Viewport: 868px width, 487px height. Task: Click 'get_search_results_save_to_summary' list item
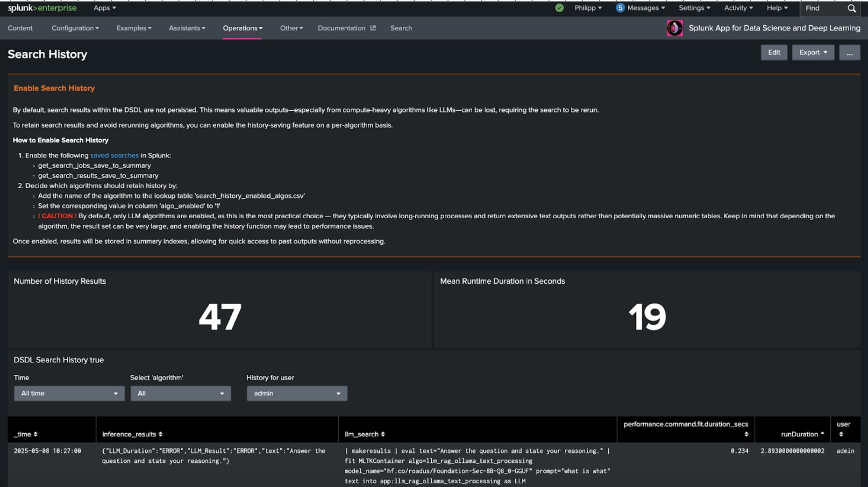98,176
